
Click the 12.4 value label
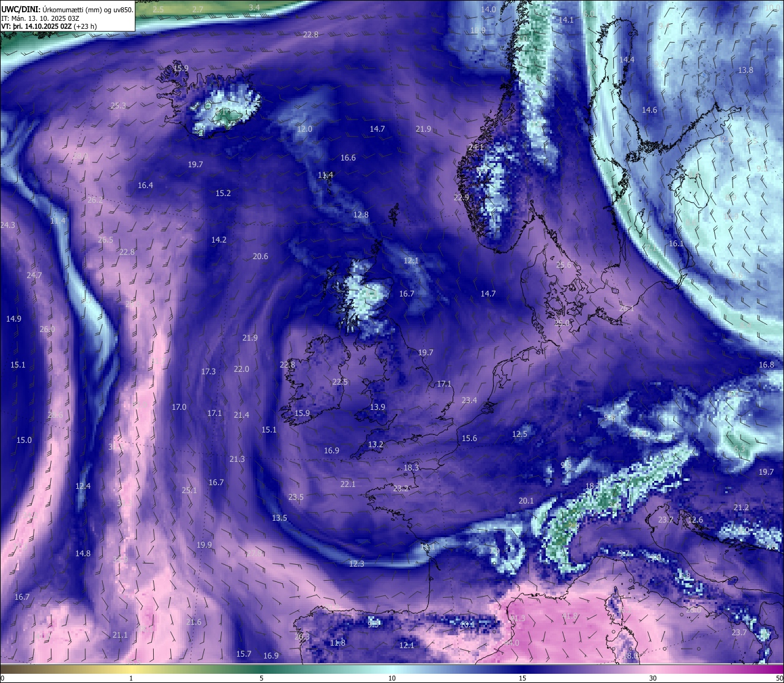point(83,486)
